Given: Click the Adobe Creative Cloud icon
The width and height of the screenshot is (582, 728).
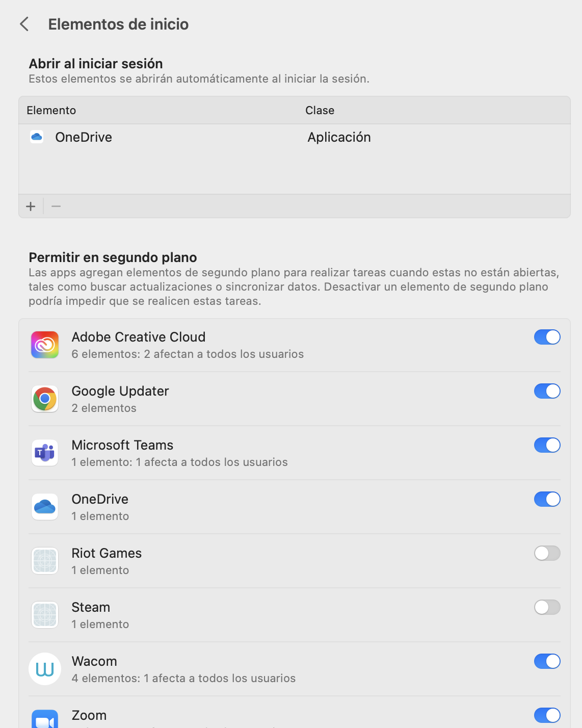Looking at the screenshot, I should [45, 345].
